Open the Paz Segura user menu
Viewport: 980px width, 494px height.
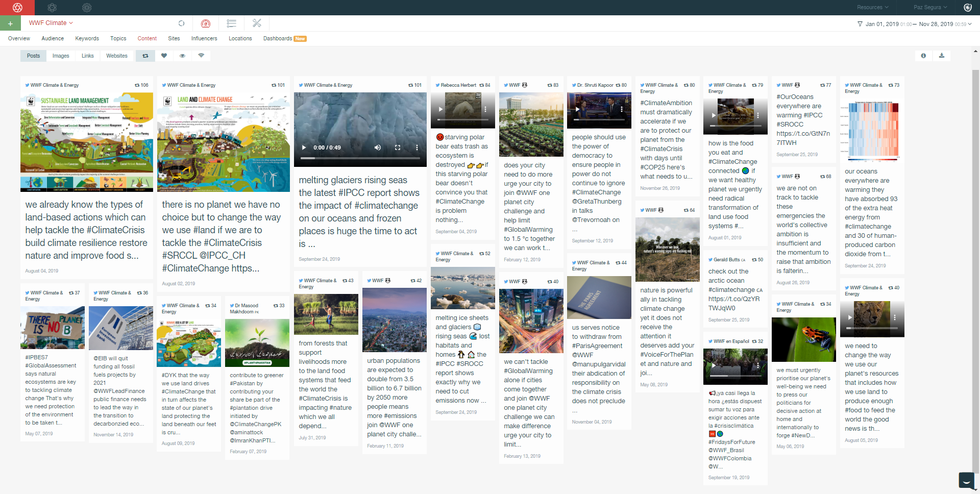tap(930, 8)
